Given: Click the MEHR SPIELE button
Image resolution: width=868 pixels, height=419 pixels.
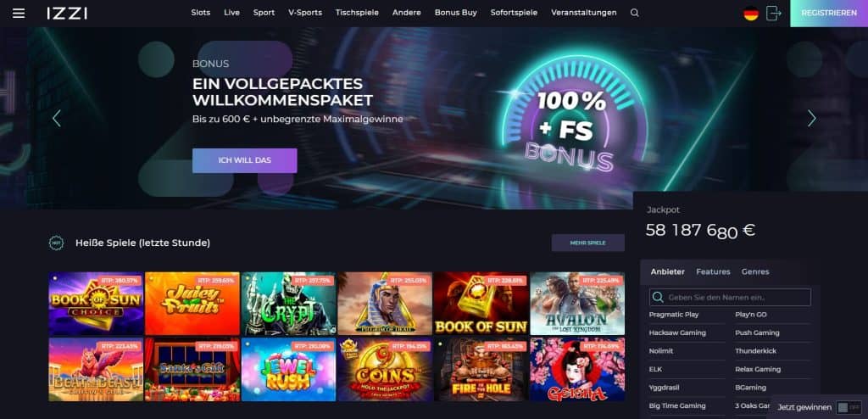Looking at the screenshot, I should (x=588, y=243).
